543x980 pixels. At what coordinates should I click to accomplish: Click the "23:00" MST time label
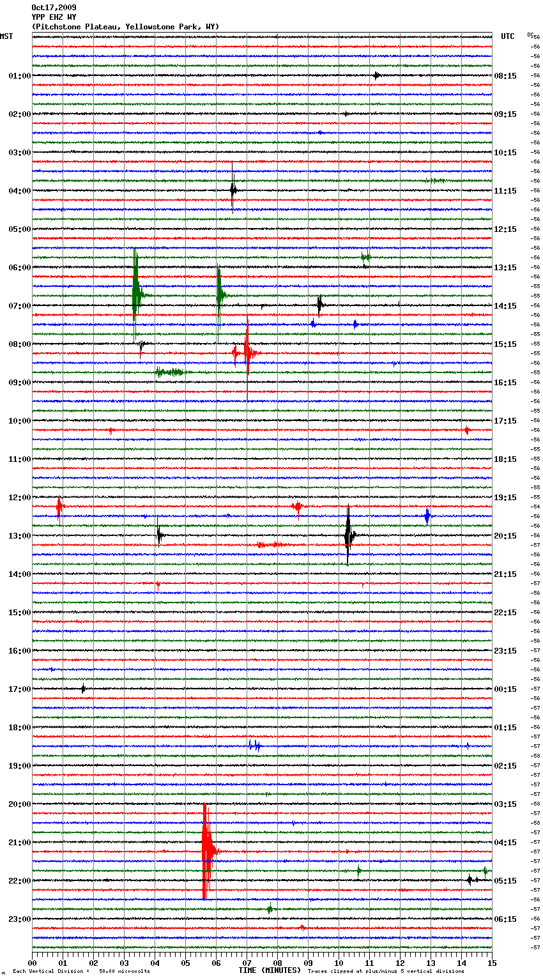point(20,919)
